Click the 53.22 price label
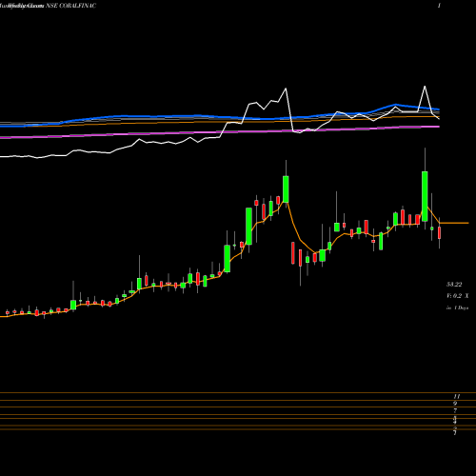476x476 pixels. [454, 285]
